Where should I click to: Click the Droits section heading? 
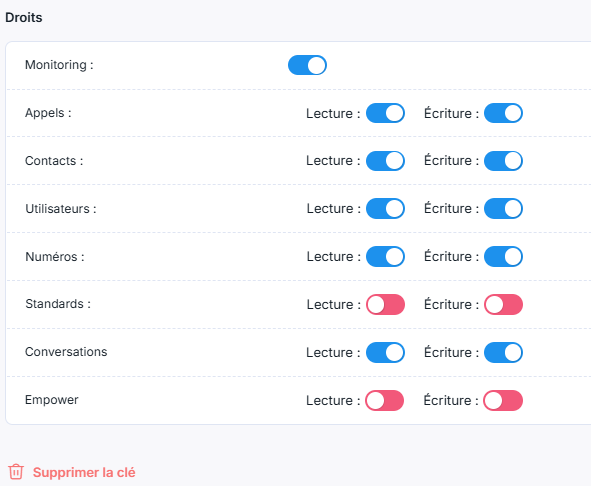pyautogui.click(x=24, y=17)
